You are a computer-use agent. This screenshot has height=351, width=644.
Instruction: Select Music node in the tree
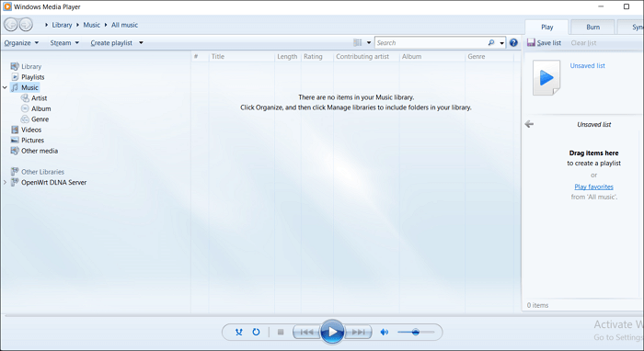click(29, 88)
